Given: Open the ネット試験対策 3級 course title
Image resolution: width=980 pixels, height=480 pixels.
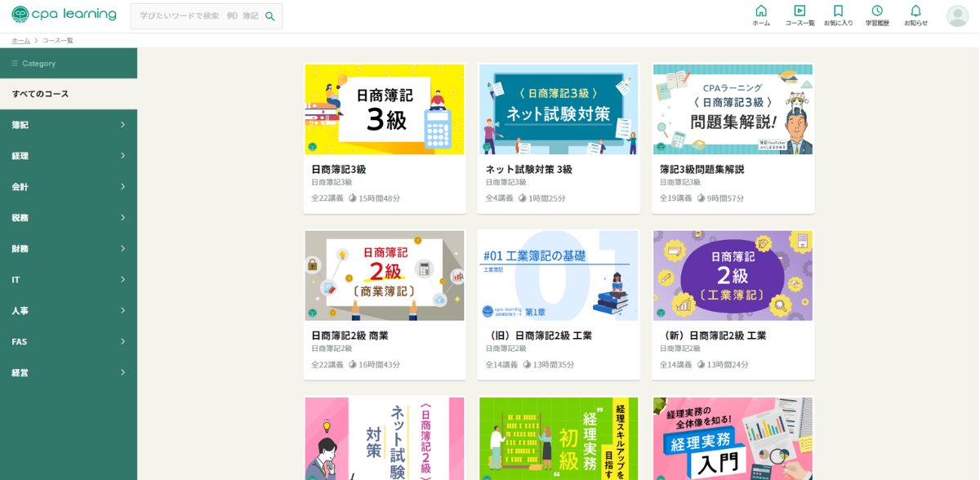Looking at the screenshot, I should pyautogui.click(x=528, y=170).
